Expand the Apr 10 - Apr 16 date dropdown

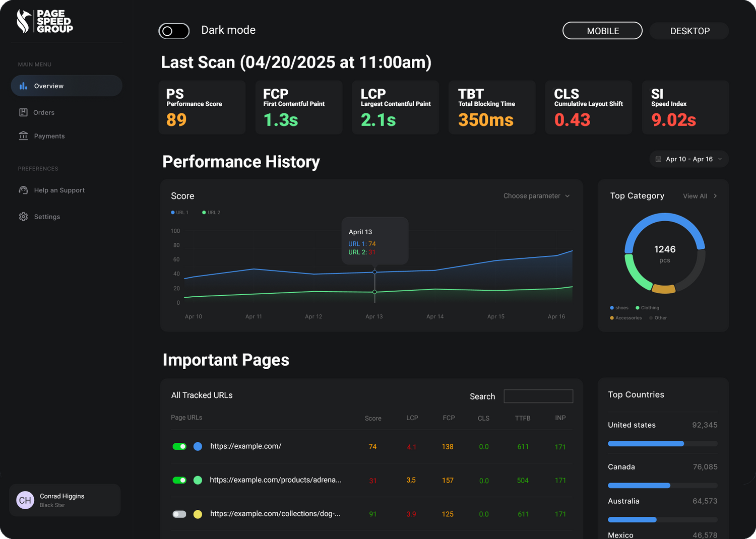[720, 159]
